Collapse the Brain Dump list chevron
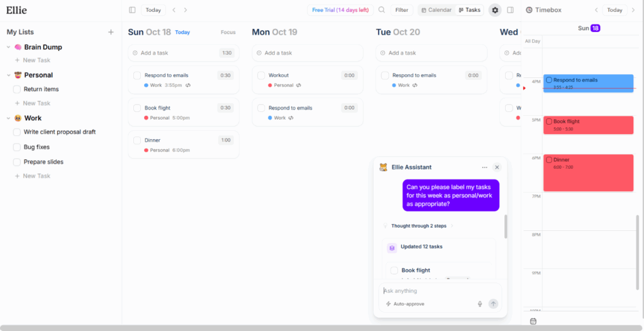 coord(8,47)
